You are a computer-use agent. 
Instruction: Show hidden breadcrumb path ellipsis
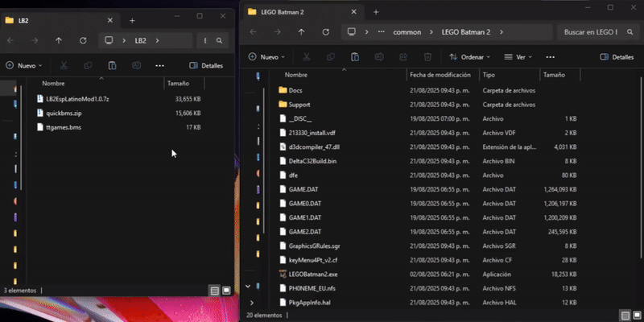point(382,32)
